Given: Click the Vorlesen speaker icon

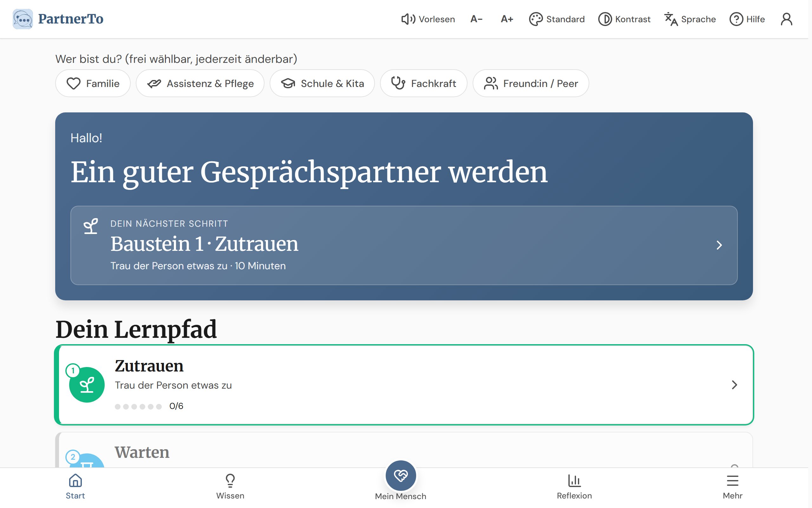Looking at the screenshot, I should point(408,19).
